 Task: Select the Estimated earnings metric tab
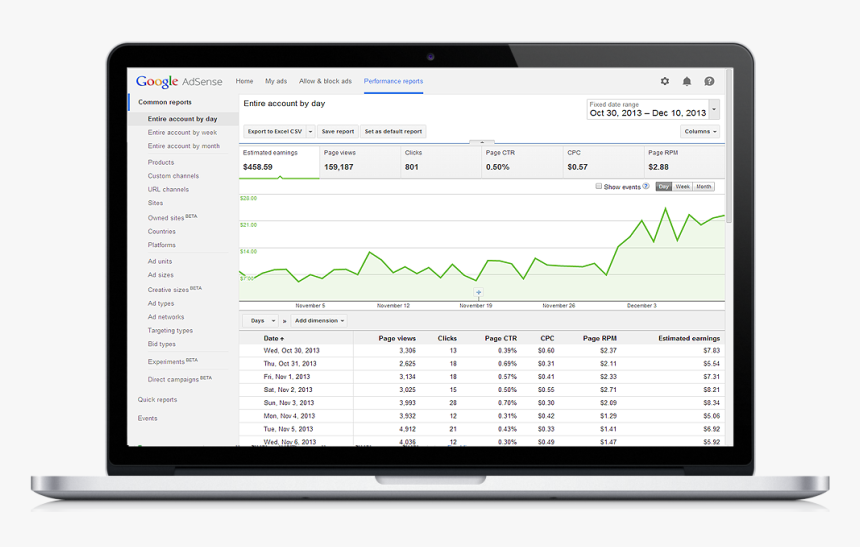point(279,161)
